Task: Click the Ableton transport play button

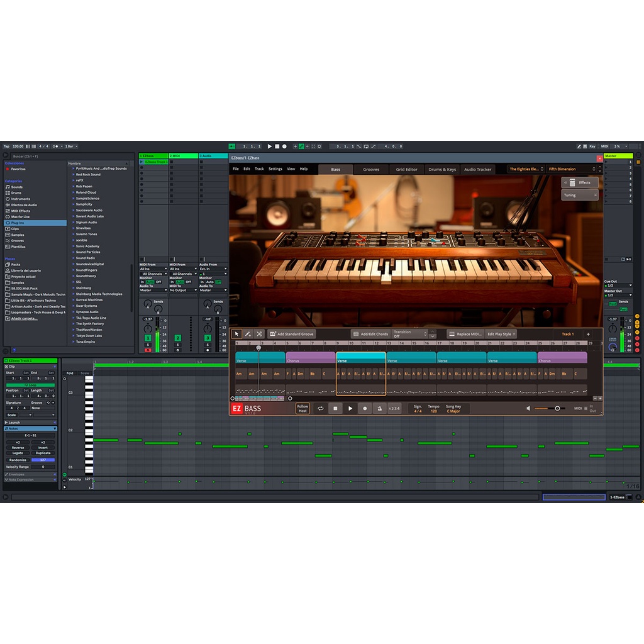Action: coord(270,147)
